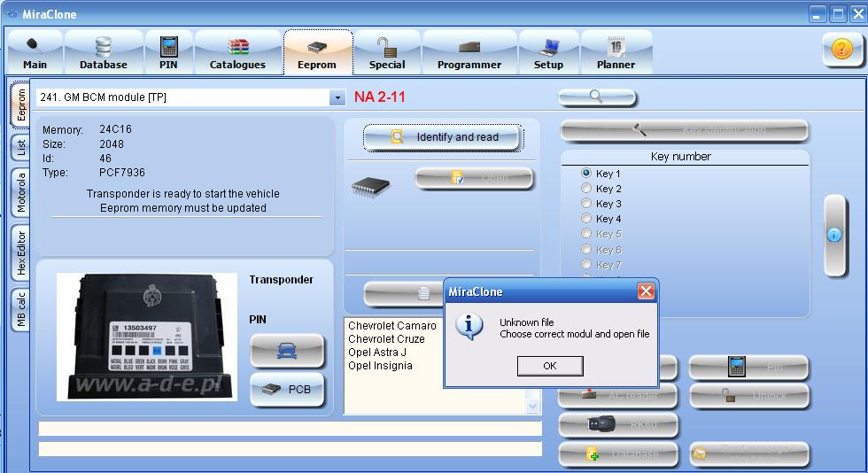Select Opel Astra J in the list
Viewport: 868px width, 473px height.
(377, 353)
